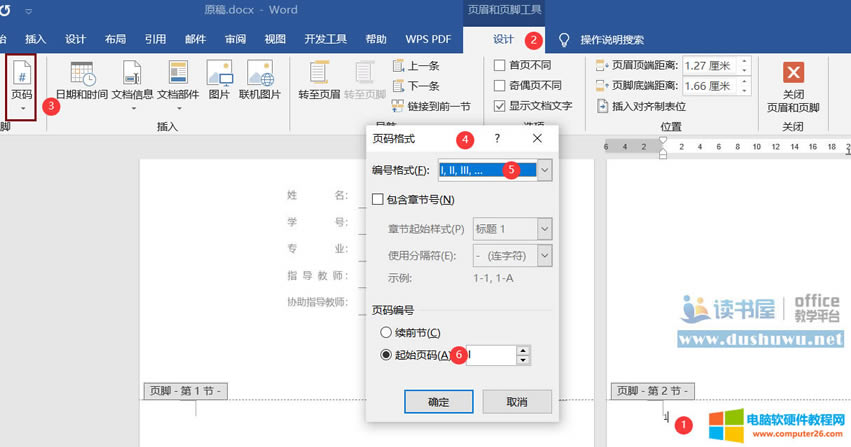Viewport: 851px width, 447px height.
Task: Open the 文档信息 document info icon
Action: tap(132, 80)
